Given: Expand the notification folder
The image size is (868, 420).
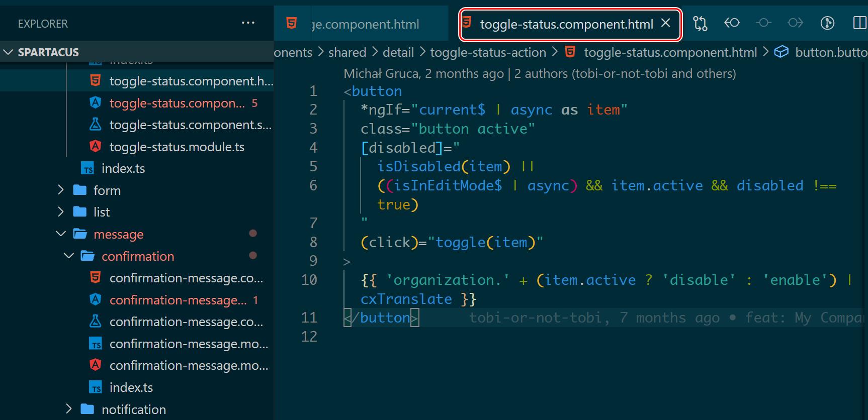Looking at the screenshot, I should (x=69, y=409).
